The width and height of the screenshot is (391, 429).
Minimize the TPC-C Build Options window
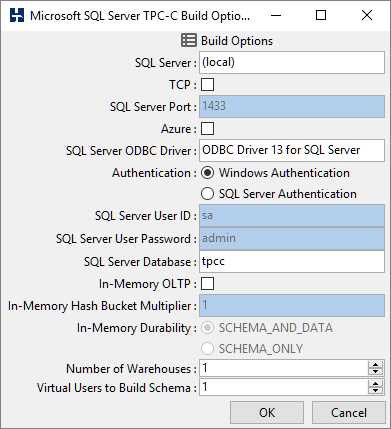(276, 15)
